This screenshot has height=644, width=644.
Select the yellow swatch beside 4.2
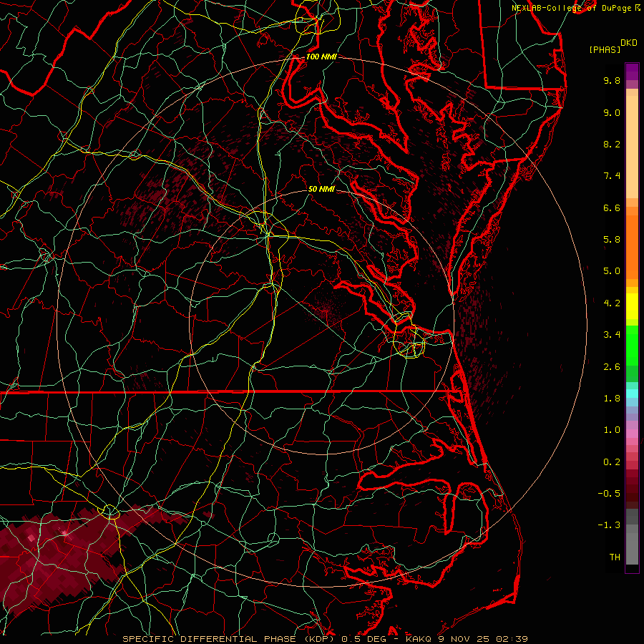point(632,306)
